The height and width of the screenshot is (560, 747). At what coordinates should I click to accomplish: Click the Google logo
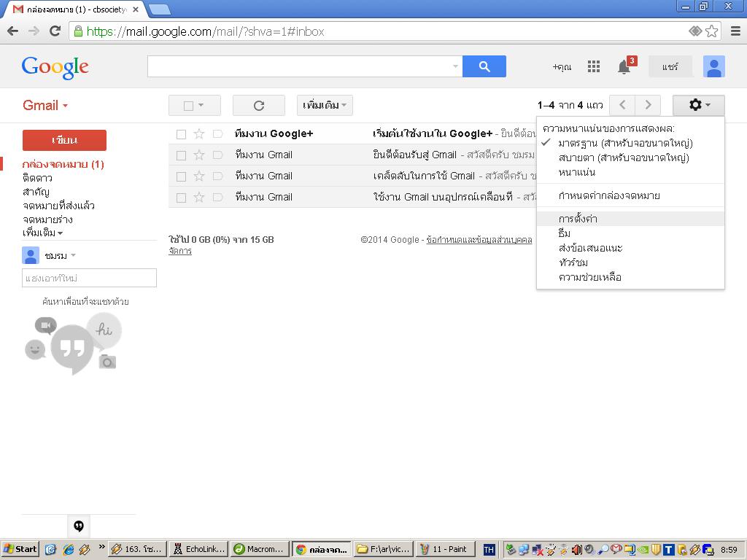[x=55, y=67]
